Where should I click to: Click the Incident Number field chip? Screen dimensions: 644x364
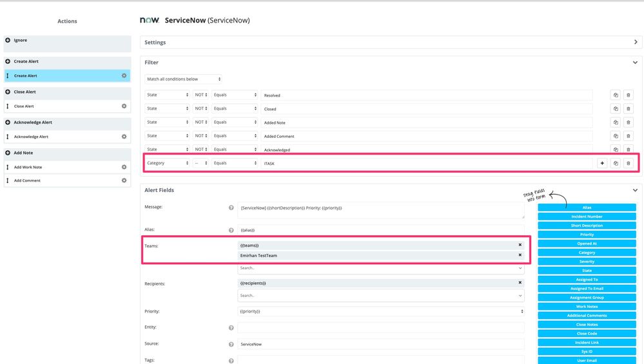tap(587, 216)
